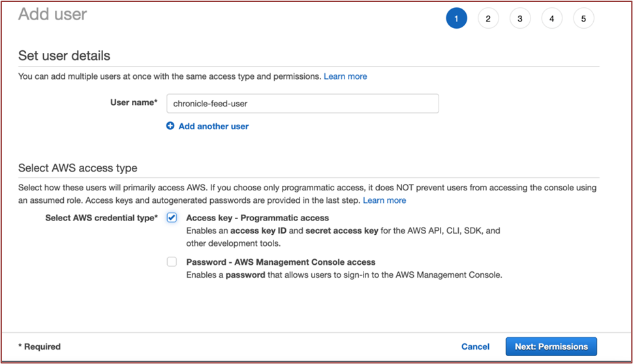Proceed with Next: Permissions button

(x=551, y=346)
